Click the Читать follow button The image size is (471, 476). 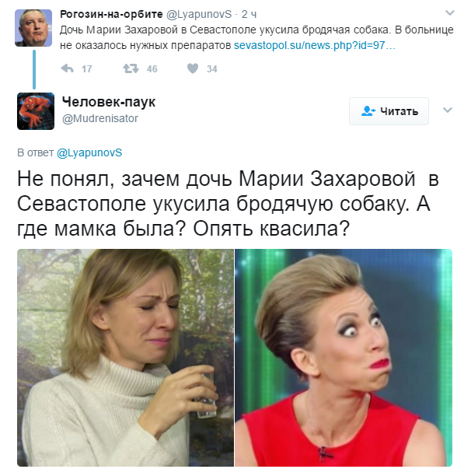coord(389,111)
